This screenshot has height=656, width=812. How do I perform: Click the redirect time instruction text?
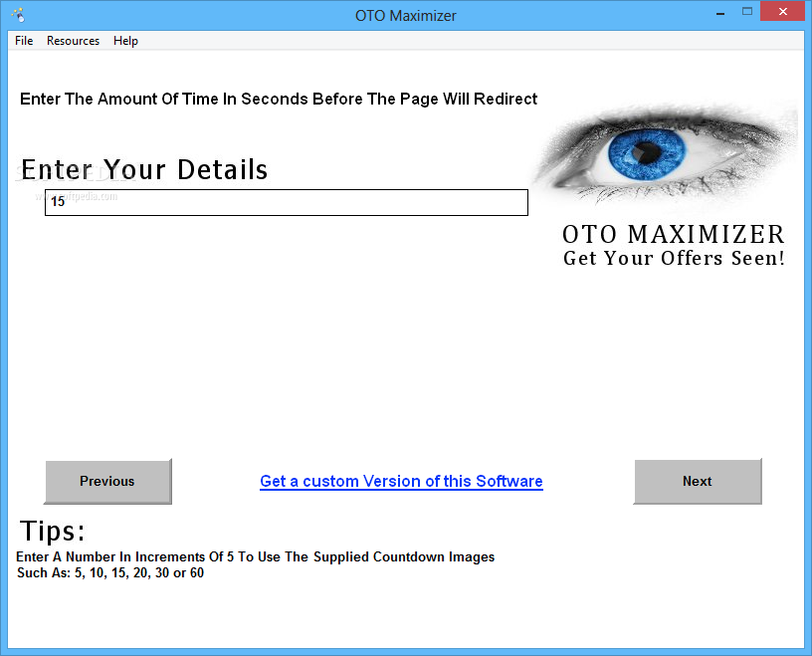279,99
